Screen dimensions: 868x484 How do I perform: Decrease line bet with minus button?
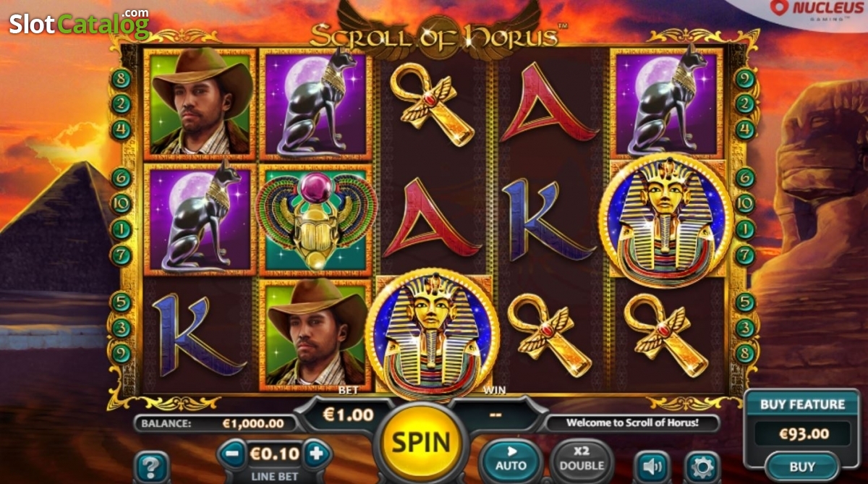tap(231, 454)
